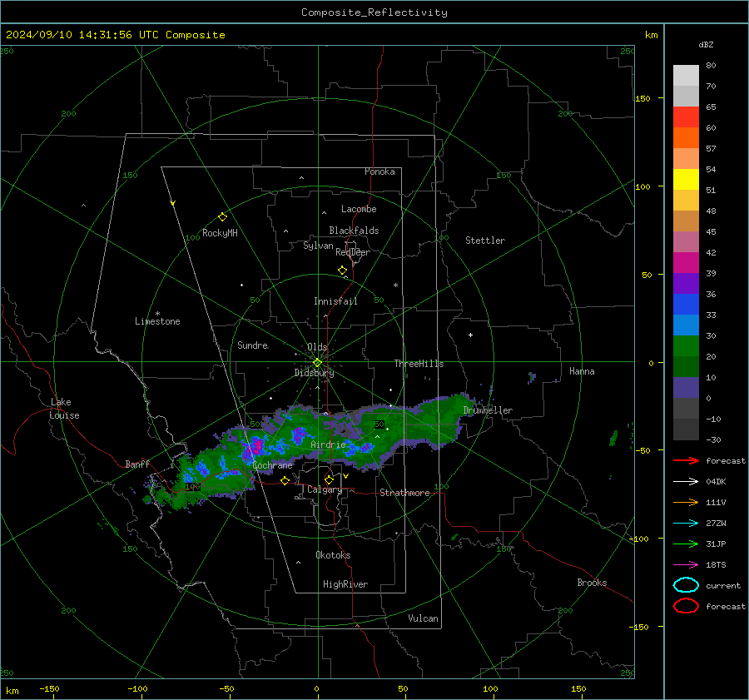
Task: Click the Lacombe label
Action: (359, 209)
